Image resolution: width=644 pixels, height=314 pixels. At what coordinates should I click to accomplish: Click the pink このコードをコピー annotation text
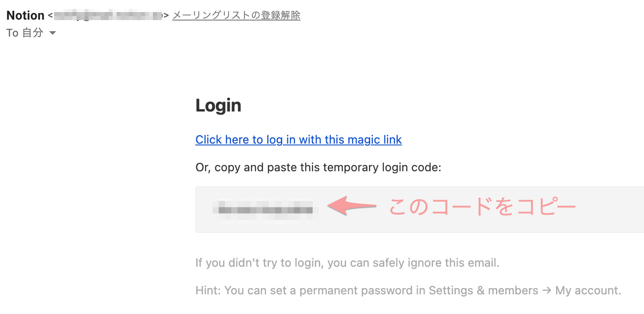[483, 207]
